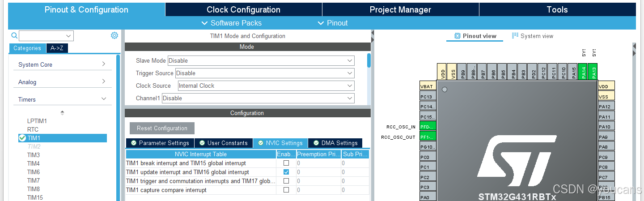
Task: Click the mode panel vertical scrollbar
Action: tap(369, 60)
